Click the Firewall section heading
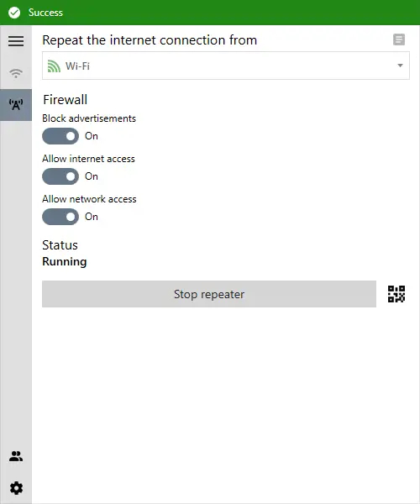420x504 pixels. point(66,100)
